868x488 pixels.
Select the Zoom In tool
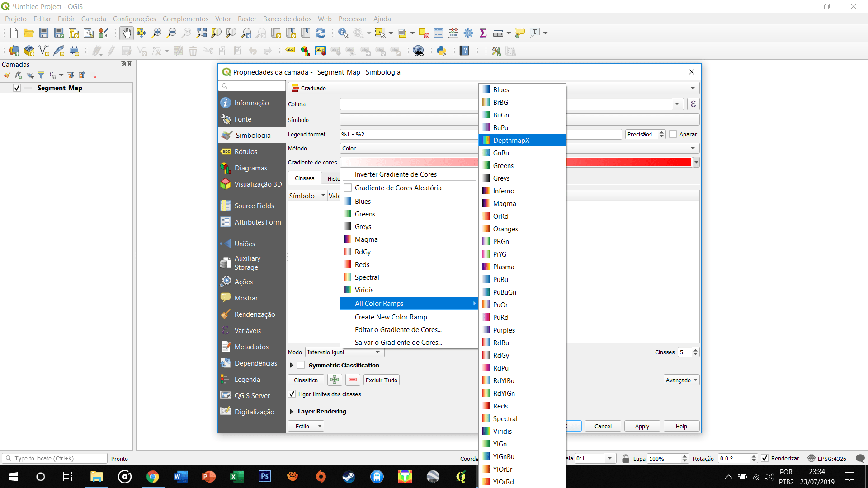pos(156,33)
